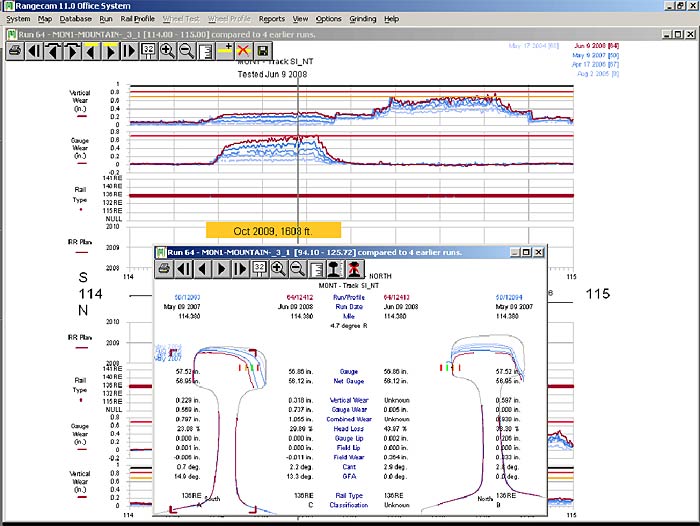
Task: Add a yellow marker line with plus icon
Action: click(x=225, y=51)
